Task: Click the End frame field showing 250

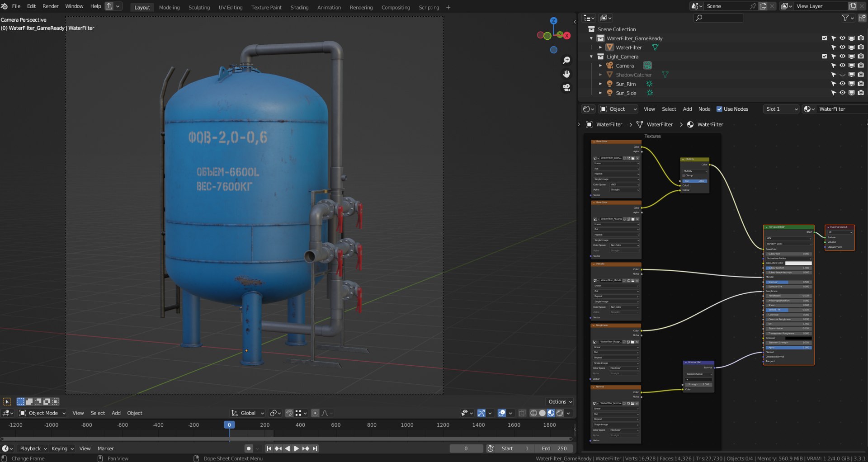Action: [x=554, y=448]
